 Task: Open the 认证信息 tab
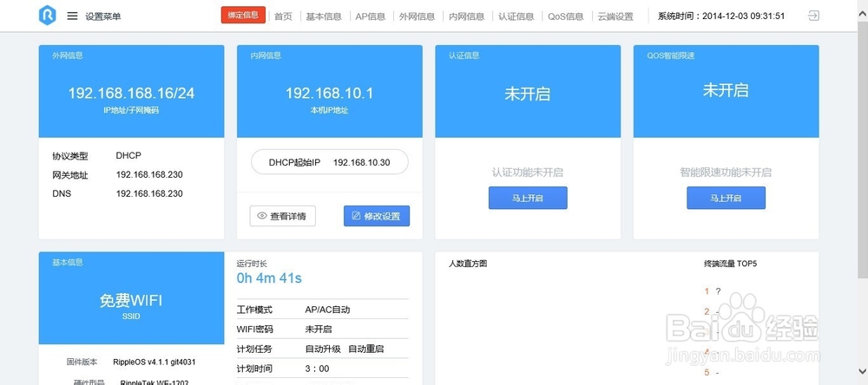click(516, 16)
